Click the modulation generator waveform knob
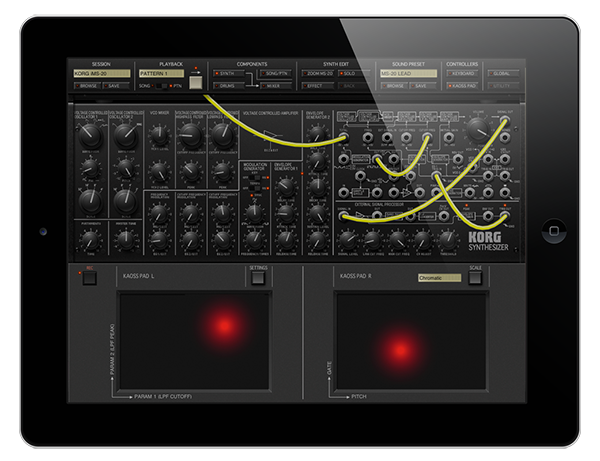 click(254, 214)
